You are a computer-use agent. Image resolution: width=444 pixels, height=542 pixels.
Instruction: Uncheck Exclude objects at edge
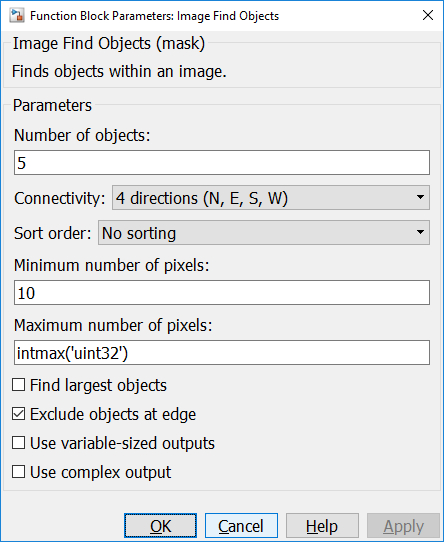point(19,414)
